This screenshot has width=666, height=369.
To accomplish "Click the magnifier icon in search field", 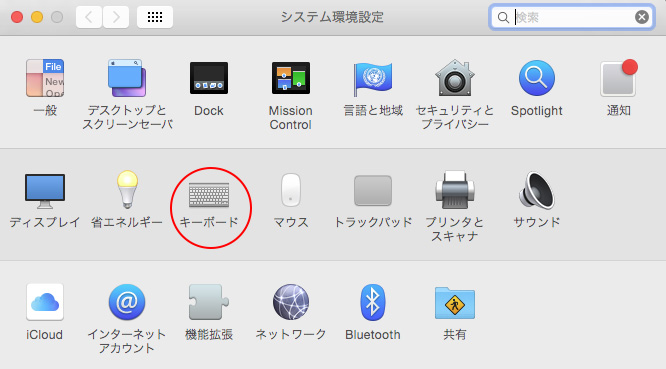I will pos(503,17).
